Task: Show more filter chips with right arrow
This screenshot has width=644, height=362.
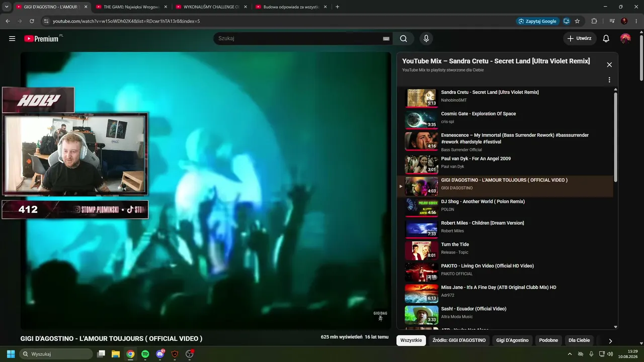Action: coord(610,341)
